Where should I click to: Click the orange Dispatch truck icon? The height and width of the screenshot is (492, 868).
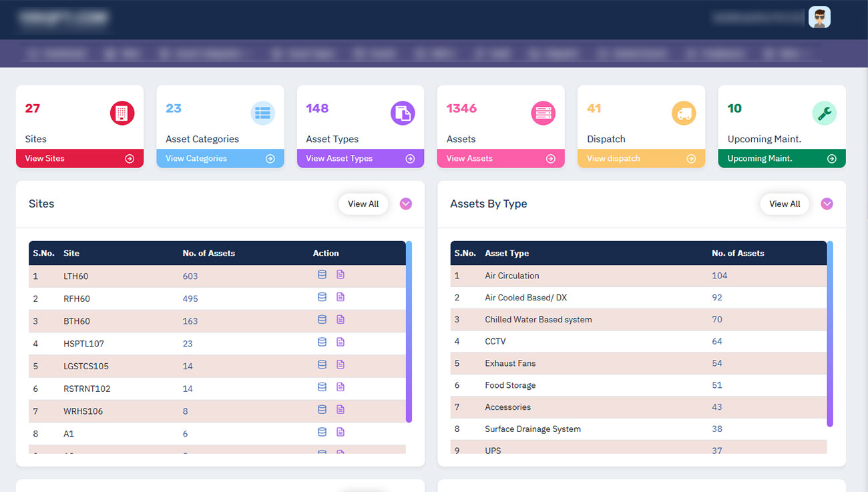(683, 113)
